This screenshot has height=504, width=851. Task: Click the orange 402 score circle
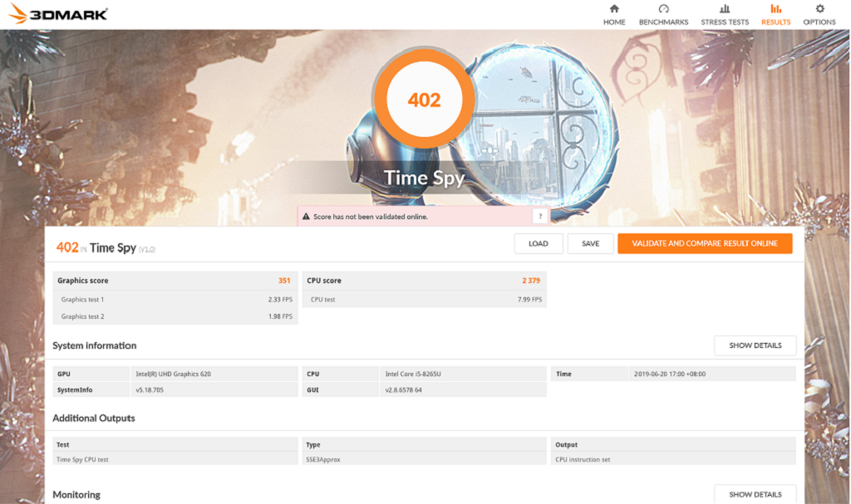tap(424, 100)
